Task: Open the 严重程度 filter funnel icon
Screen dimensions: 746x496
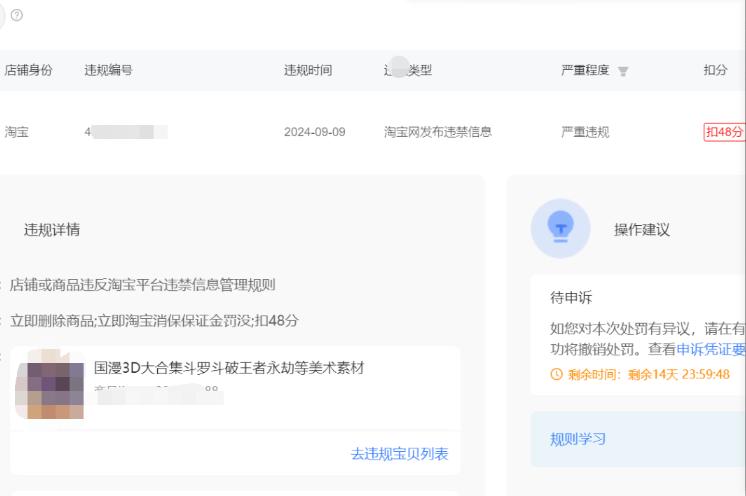Action: coord(624,71)
